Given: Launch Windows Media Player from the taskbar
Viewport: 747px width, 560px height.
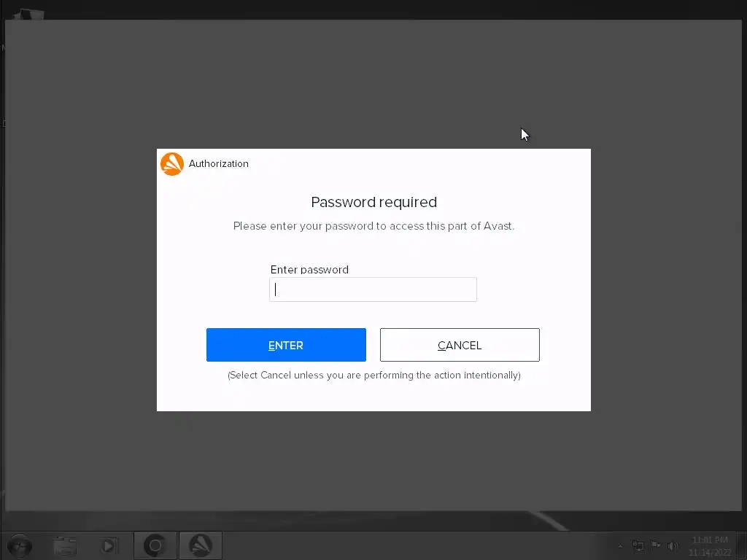Looking at the screenshot, I should 109,545.
